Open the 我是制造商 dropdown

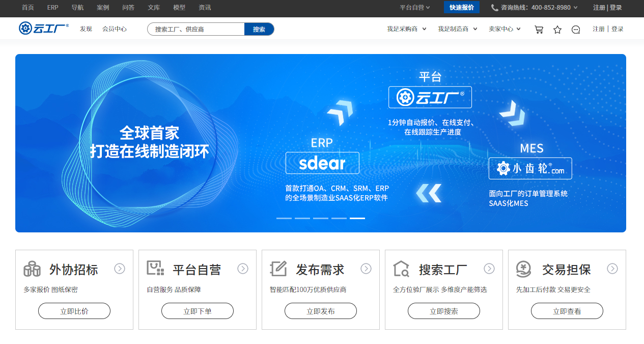(457, 29)
